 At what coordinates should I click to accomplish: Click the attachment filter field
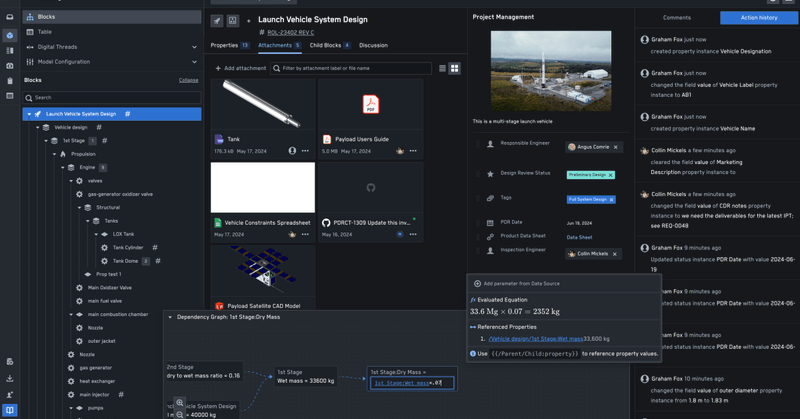351,68
